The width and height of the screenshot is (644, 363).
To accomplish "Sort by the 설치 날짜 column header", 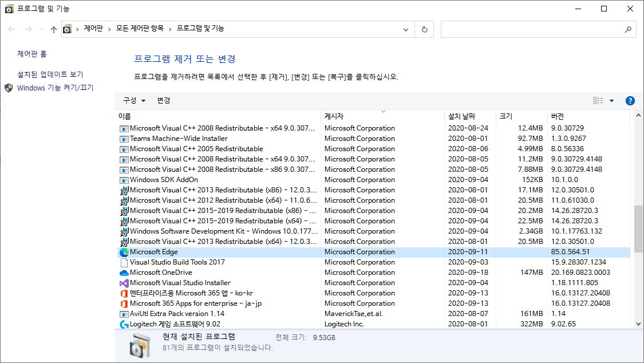I will click(x=471, y=116).
